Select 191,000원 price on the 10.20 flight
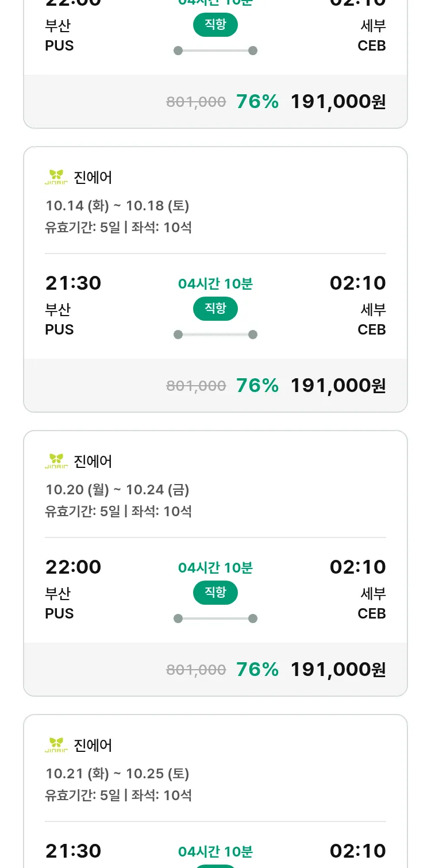The image size is (431, 868). (x=338, y=669)
